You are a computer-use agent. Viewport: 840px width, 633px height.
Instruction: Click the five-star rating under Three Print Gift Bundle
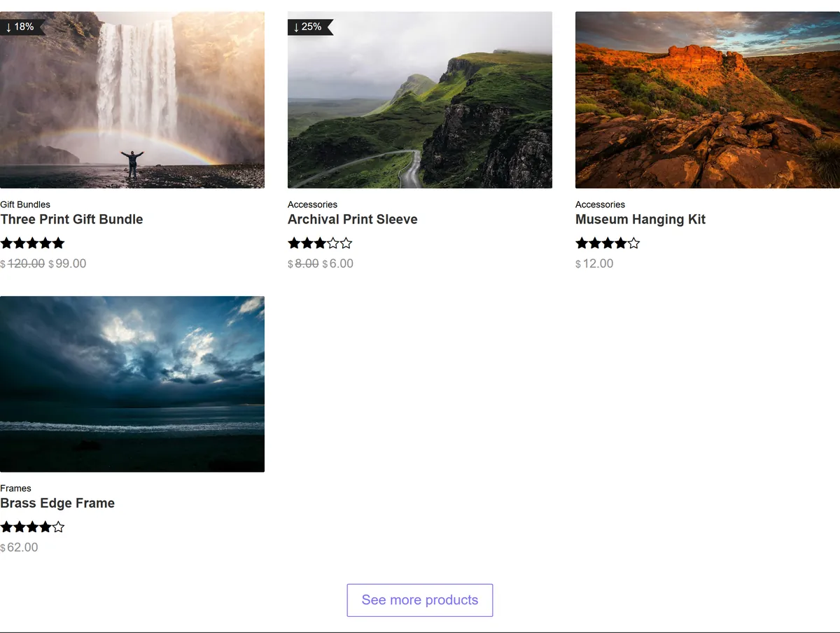[x=32, y=243]
